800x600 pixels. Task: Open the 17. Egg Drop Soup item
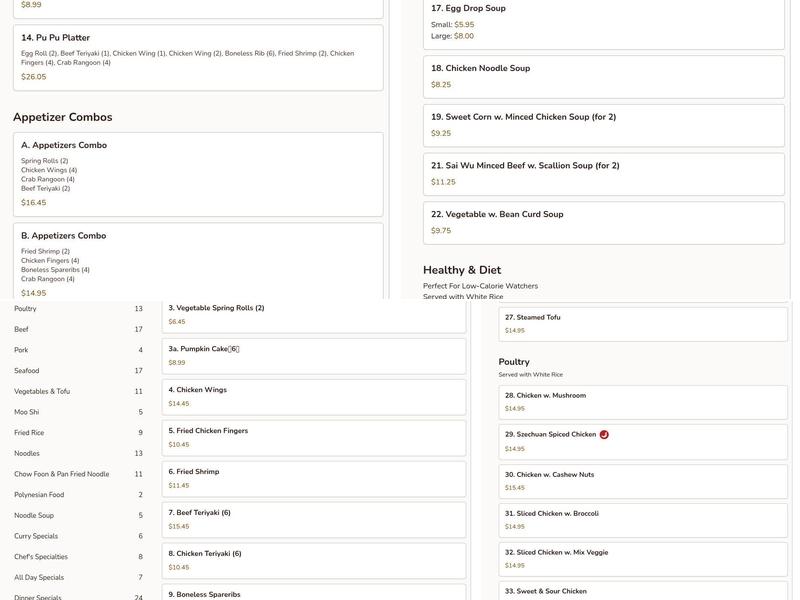coord(603,21)
